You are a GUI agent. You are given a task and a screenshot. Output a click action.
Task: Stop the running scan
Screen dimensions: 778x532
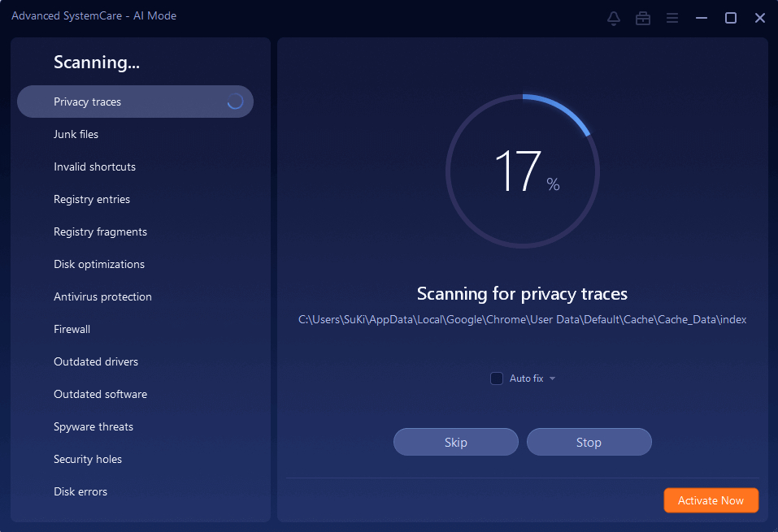(589, 442)
